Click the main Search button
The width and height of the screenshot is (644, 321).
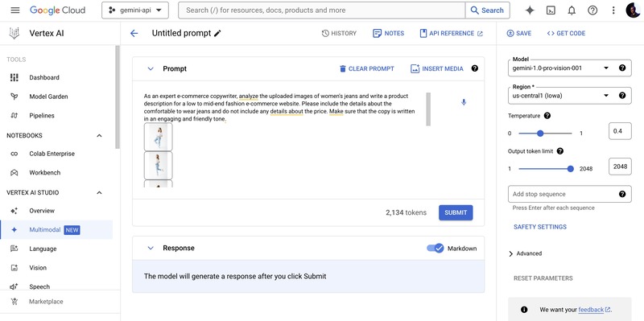coord(488,10)
